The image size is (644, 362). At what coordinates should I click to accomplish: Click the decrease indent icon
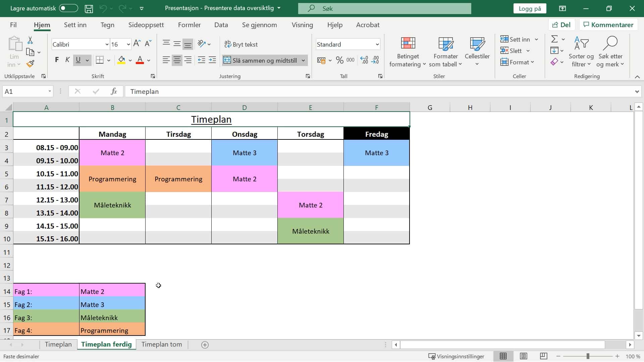(201, 60)
